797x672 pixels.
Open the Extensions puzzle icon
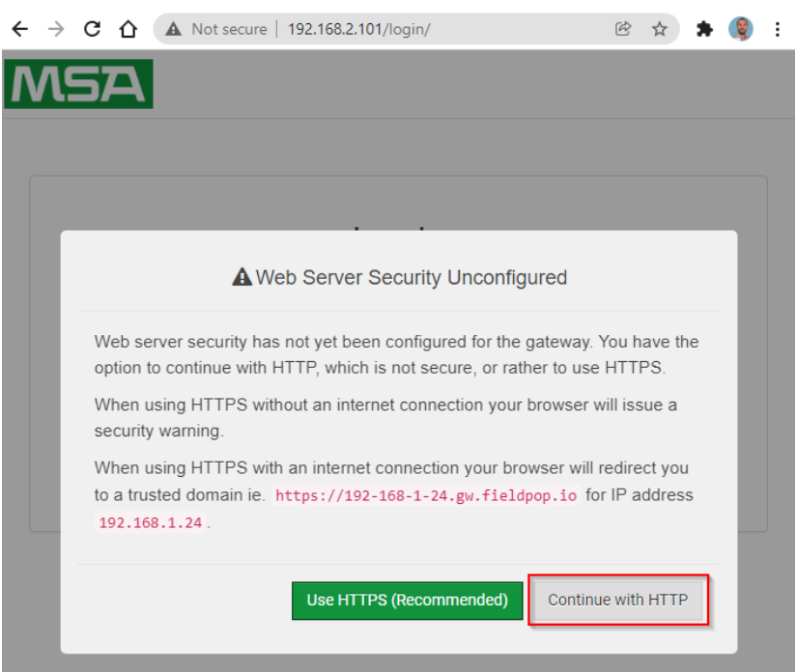(x=704, y=29)
